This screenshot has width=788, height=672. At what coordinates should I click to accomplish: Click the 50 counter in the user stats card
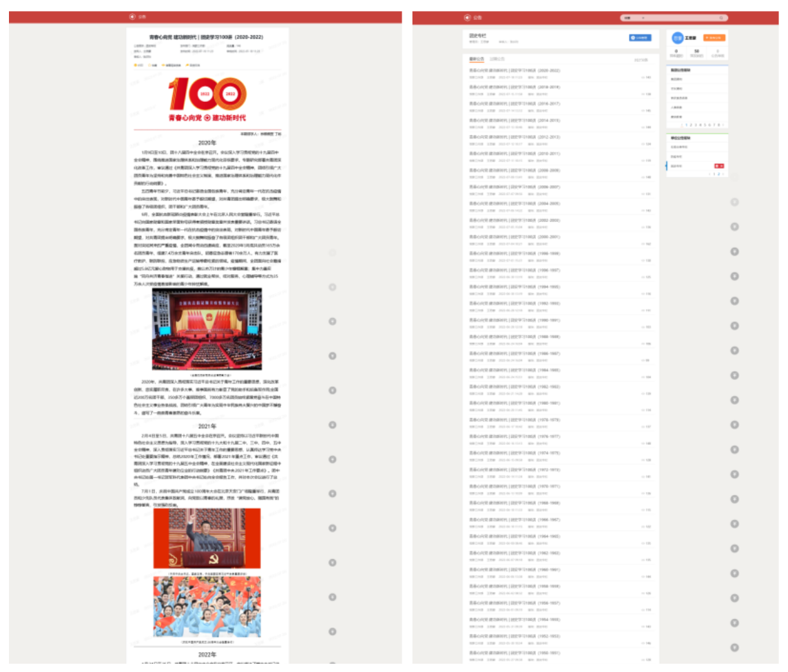tap(696, 51)
